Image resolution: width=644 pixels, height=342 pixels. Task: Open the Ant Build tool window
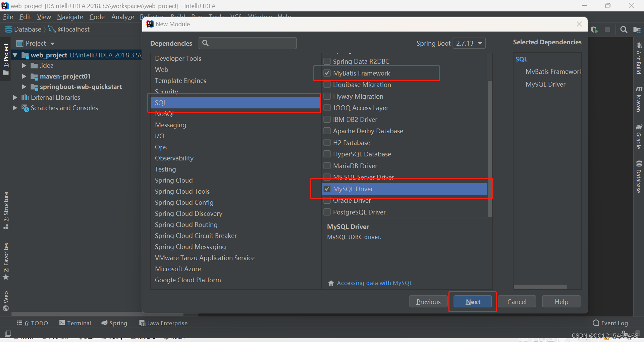[x=639, y=58]
